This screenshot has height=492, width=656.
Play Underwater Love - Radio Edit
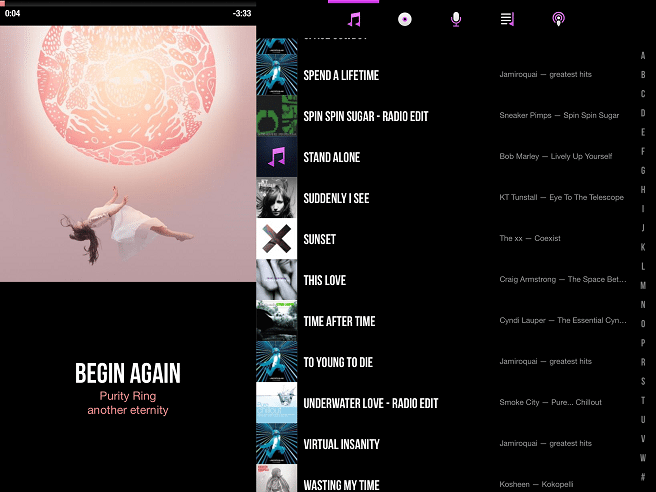pyautogui.click(x=444, y=403)
